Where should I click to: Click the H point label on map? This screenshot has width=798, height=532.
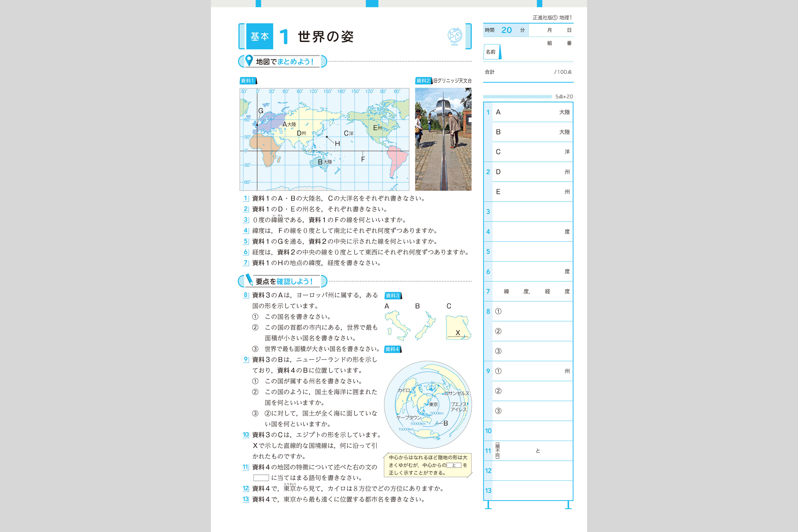pos(337,144)
